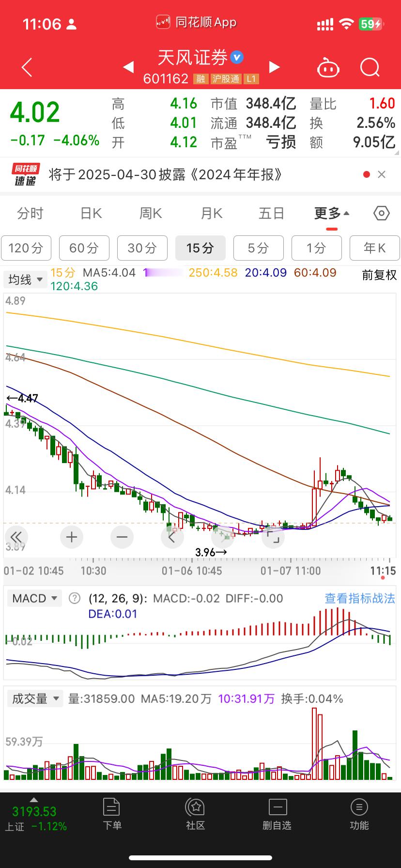Screen dimensions: 401x868
Task: Switch to 五日 tab
Action: [271, 213]
